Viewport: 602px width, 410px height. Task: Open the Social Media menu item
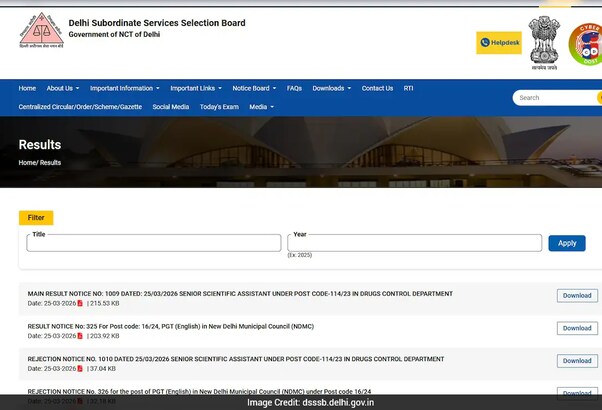click(170, 107)
